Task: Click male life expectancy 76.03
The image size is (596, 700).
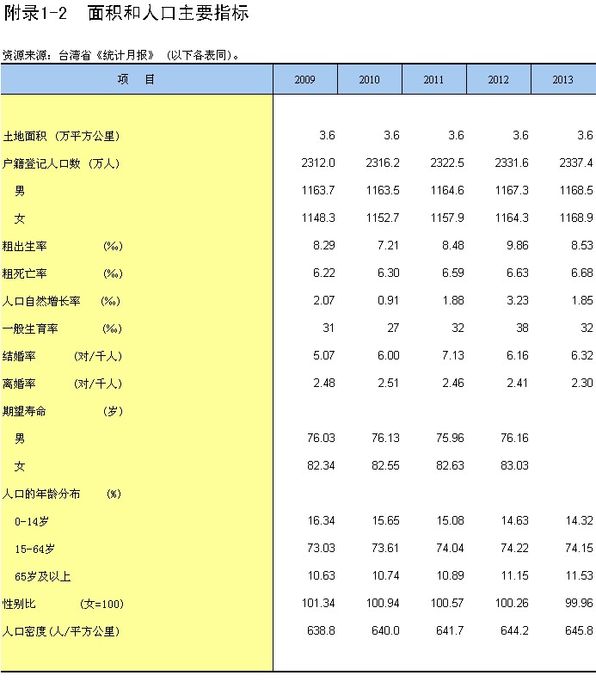Action: pos(321,439)
